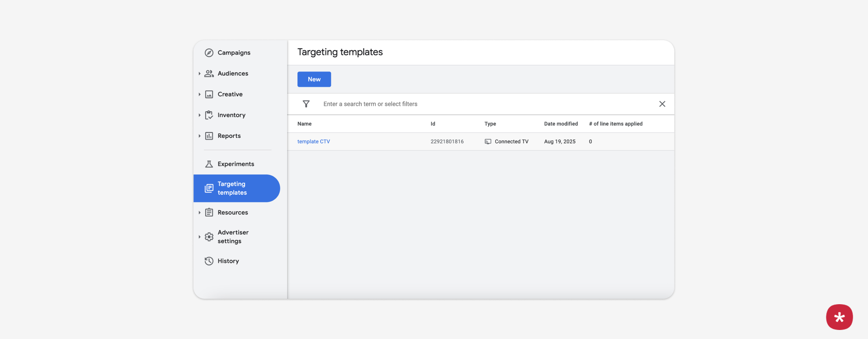Click the filter funnel icon
The height and width of the screenshot is (339, 868).
[306, 104]
